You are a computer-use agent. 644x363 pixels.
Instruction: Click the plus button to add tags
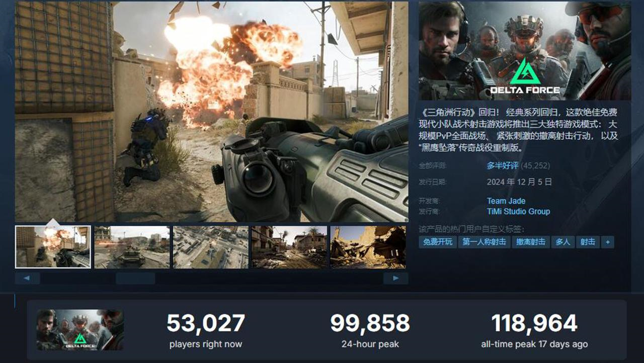[x=607, y=242]
